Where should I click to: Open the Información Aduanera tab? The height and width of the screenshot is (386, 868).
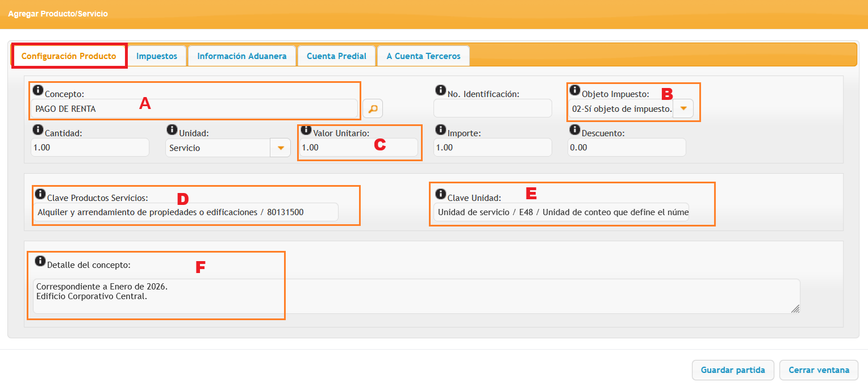tap(241, 56)
